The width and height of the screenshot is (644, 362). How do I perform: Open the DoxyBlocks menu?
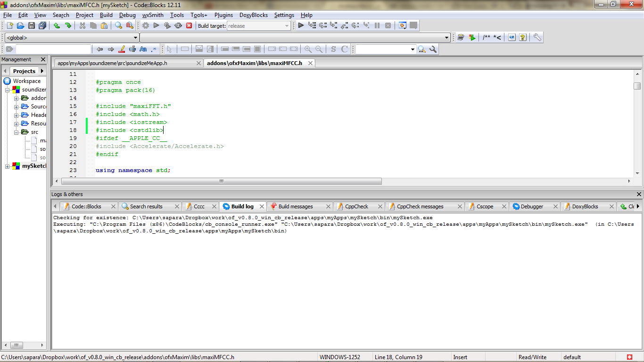coord(254,15)
